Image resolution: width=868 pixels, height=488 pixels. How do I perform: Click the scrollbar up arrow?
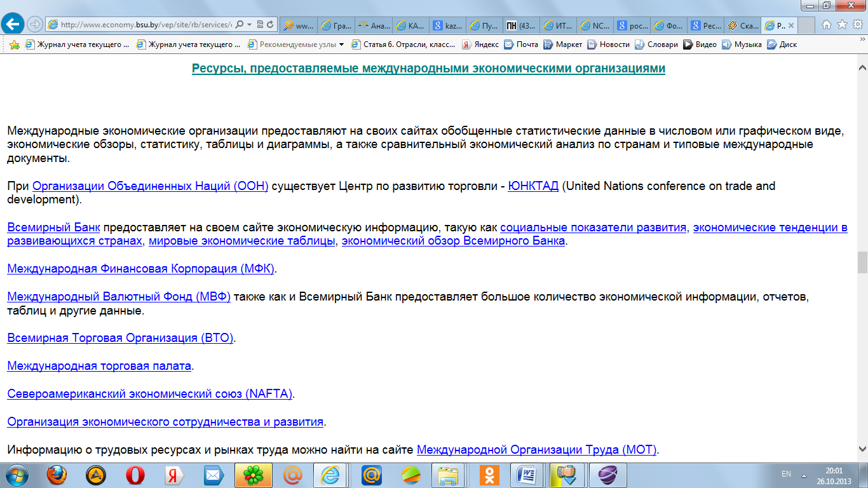click(x=862, y=67)
